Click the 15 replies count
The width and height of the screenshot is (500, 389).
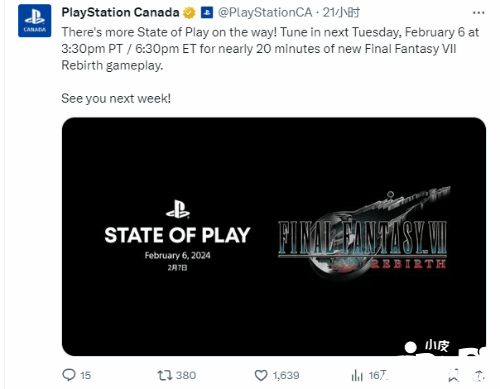point(86,375)
